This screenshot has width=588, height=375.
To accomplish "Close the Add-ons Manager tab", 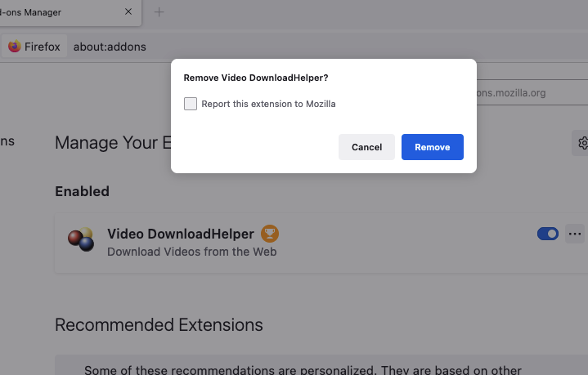I will pos(128,11).
